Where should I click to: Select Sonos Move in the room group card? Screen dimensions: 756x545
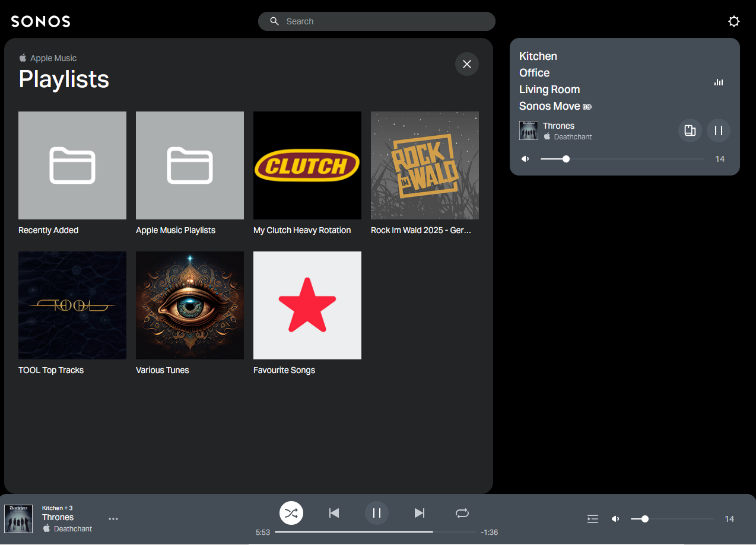pos(549,106)
